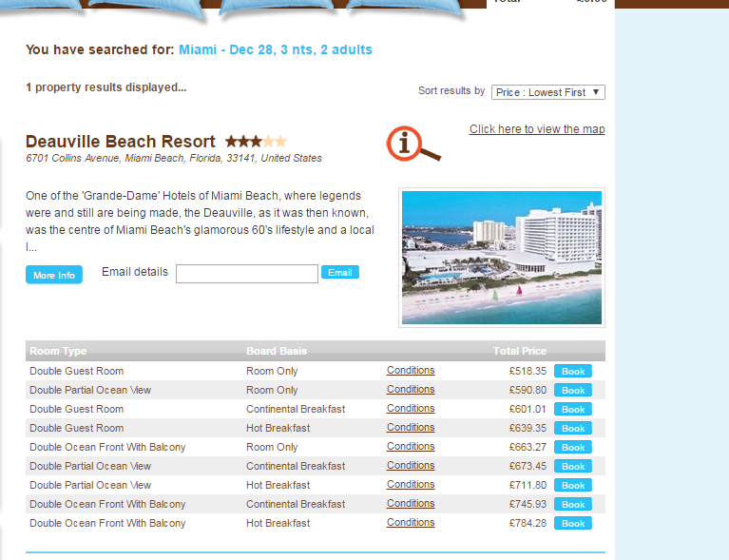Click the 6701 Collins Avenue address text
Screen dimensions: 729x560
coord(174,158)
